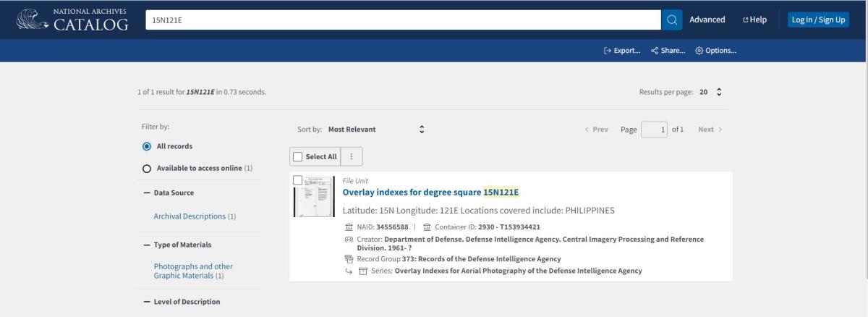Open the Advanced search page
This screenshot has height=317, width=868.
[707, 20]
